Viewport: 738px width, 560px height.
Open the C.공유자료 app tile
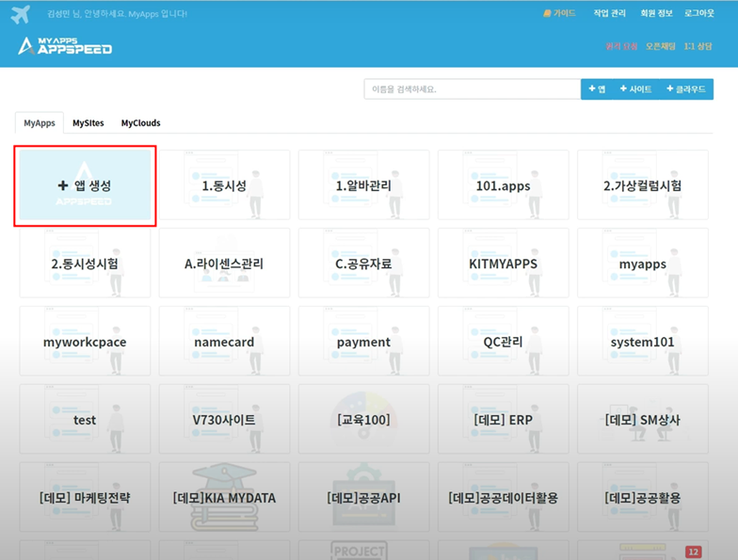(363, 264)
